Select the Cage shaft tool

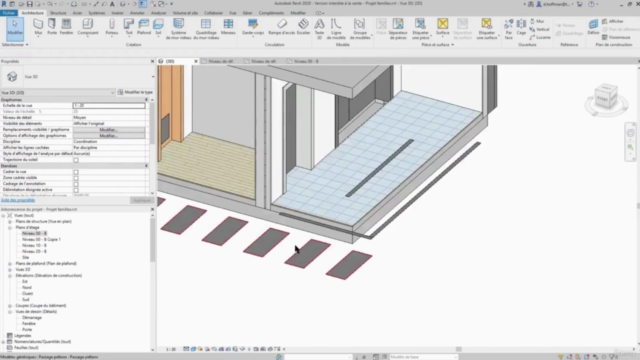tap(521, 27)
